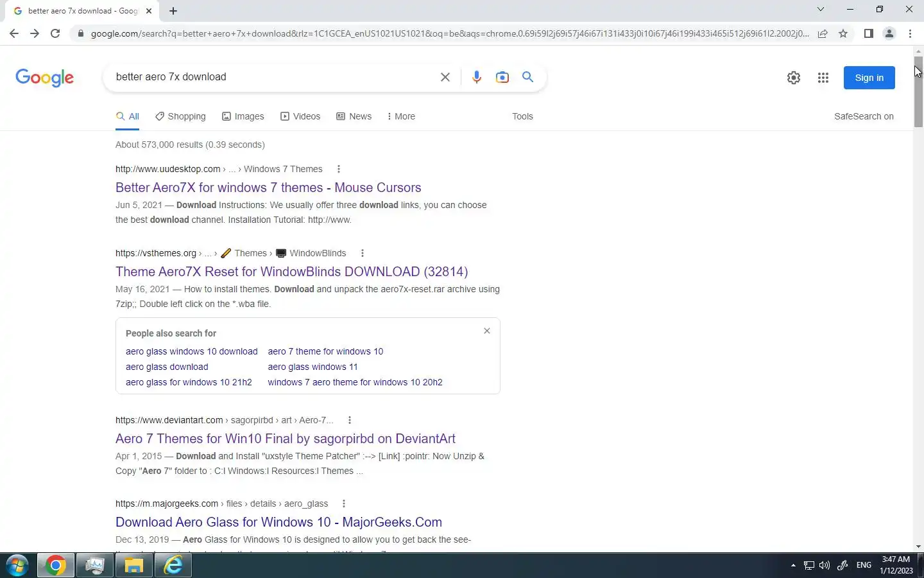
Task: Click the scrollbar down arrow
Action: 918,547
